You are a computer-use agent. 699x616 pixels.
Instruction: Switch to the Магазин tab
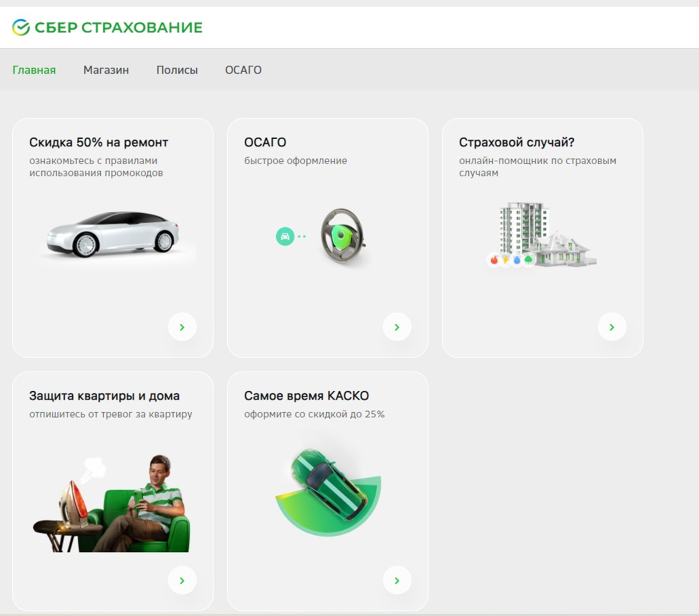[x=106, y=70]
